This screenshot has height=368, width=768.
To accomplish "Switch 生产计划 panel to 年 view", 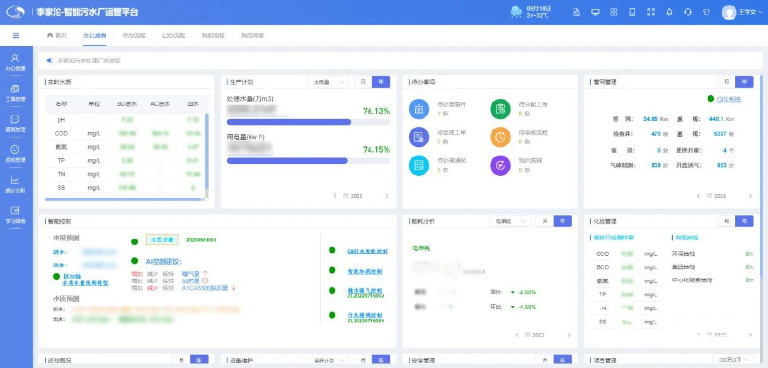I will (x=381, y=82).
